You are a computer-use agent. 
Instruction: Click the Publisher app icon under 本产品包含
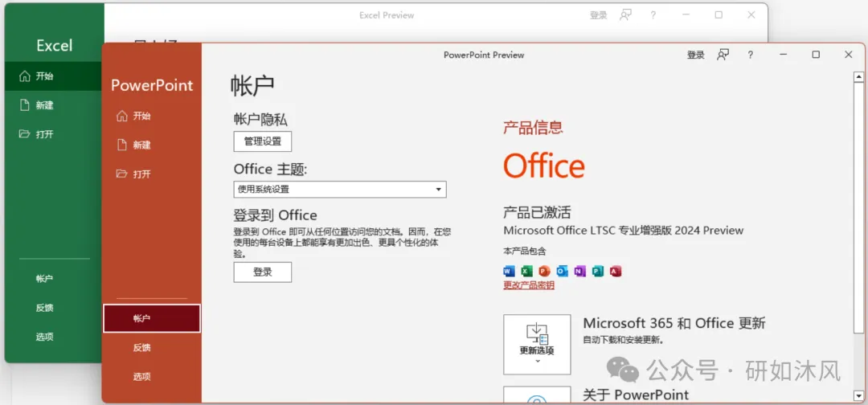click(x=598, y=271)
